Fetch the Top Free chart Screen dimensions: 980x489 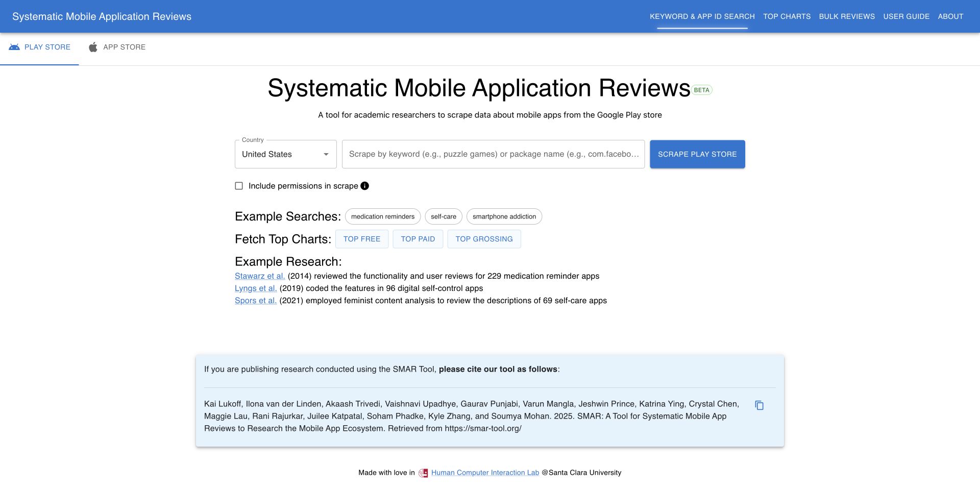(x=362, y=239)
